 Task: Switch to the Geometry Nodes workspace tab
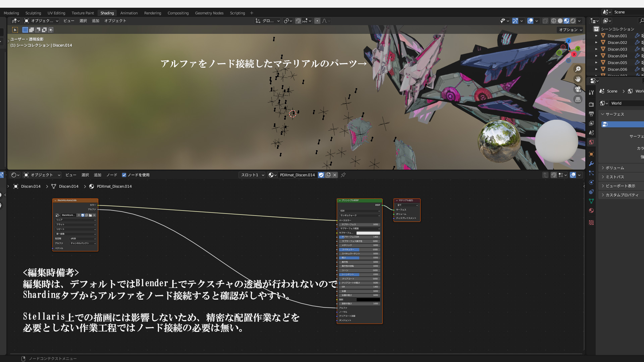pyautogui.click(x=209, y=13)
